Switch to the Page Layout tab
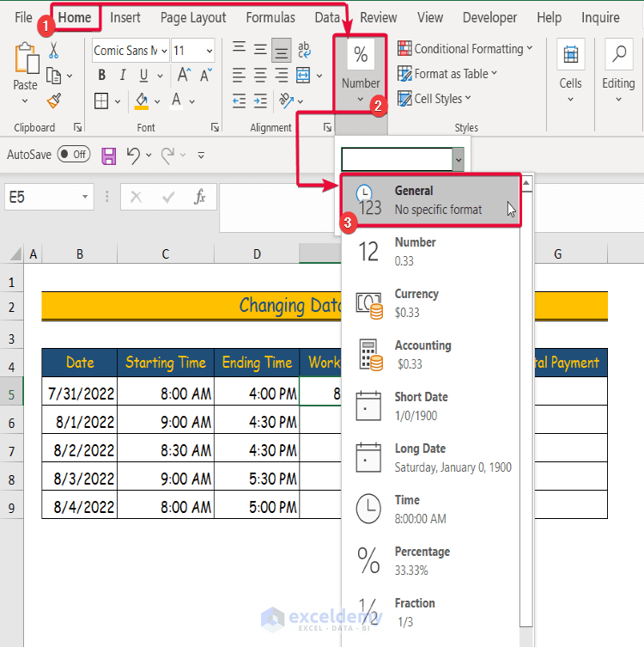The width and height of the screenshot is (644, 647). [x=193, y=17]
